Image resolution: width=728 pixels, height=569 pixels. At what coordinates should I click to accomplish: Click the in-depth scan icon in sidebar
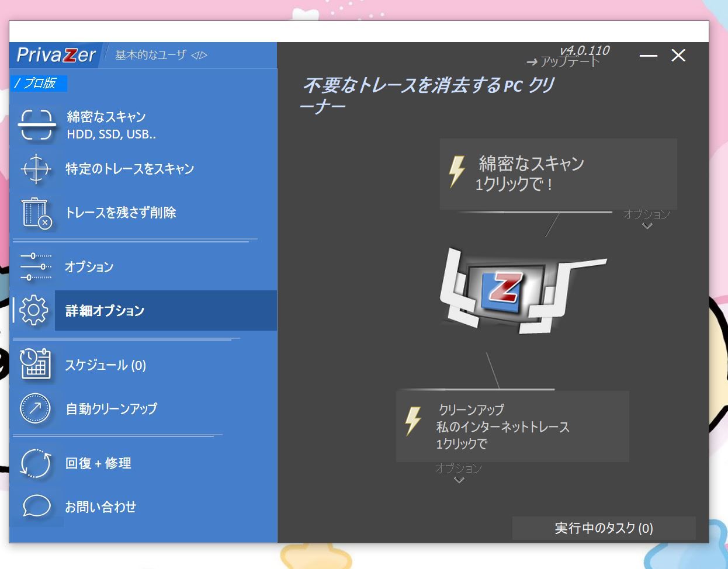tap(37, 125)
